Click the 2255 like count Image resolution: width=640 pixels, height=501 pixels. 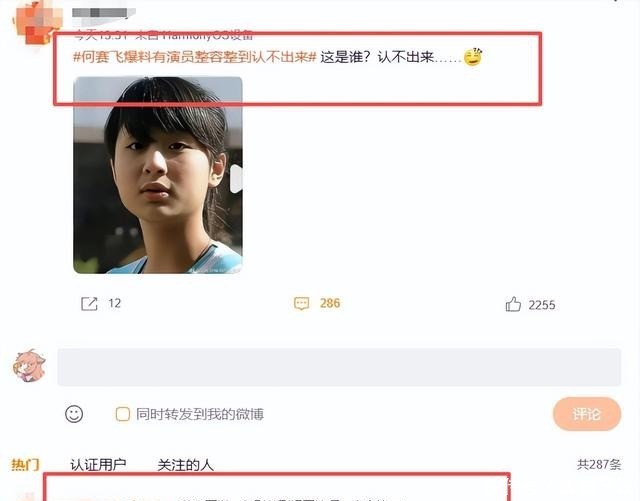pos(542,305)
